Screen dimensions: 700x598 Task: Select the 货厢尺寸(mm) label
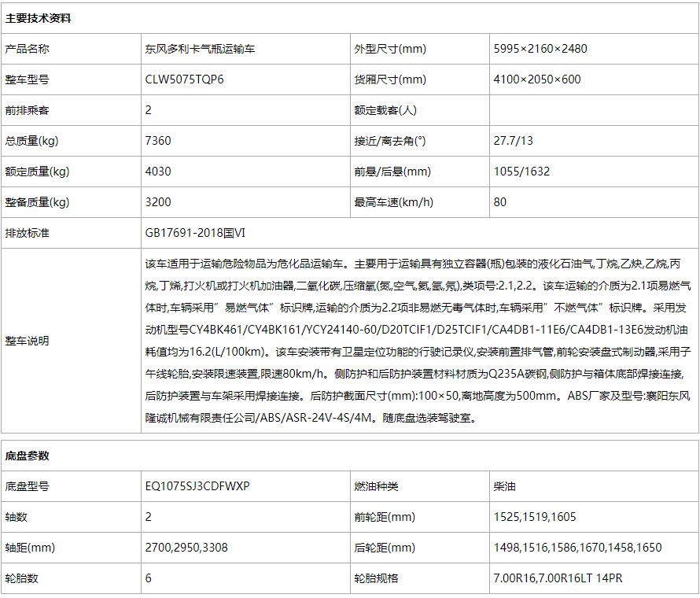click(390, 79)
